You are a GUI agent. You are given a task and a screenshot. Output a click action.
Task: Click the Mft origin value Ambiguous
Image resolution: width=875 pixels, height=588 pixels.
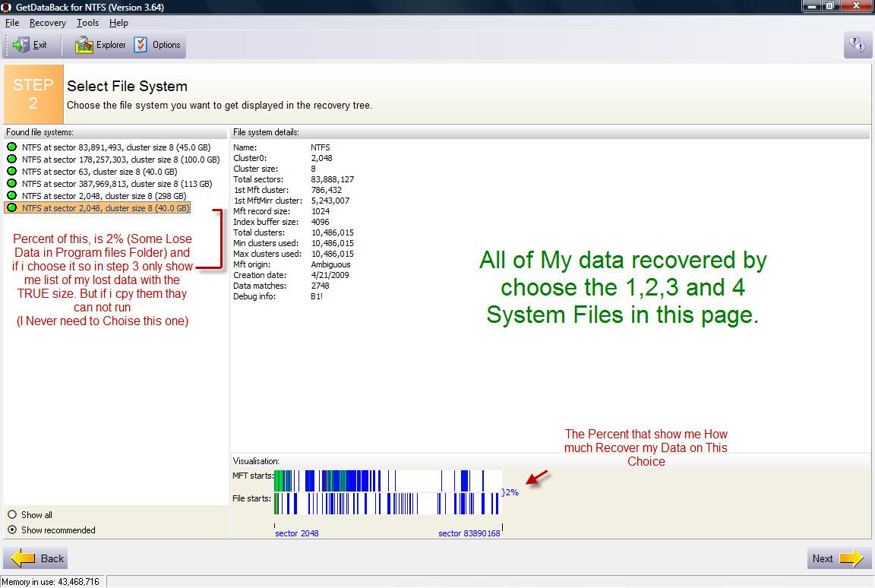(331, 264)
